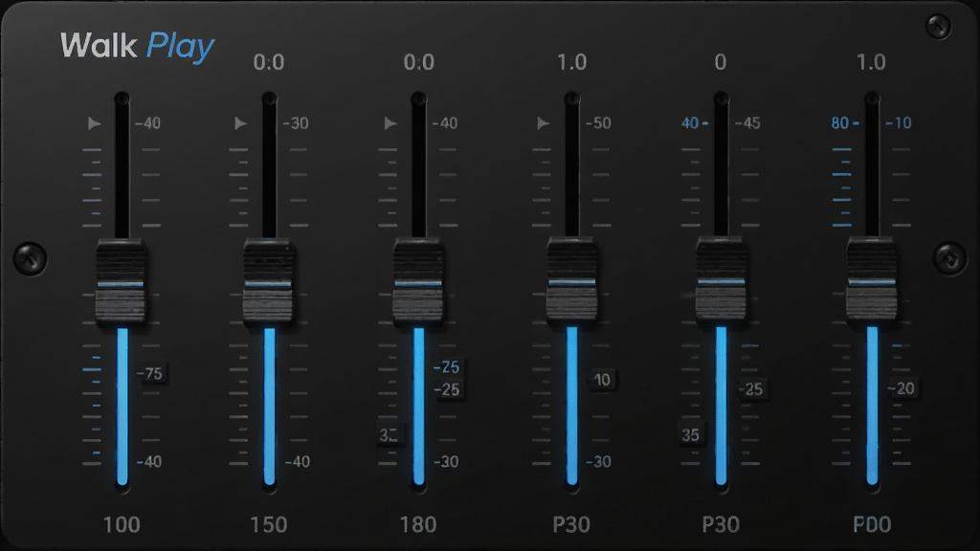Image resolution: width=980 pixels, height=551 pixels.
Task: Click the P30 fader knob reading 0
Action: 722,279
